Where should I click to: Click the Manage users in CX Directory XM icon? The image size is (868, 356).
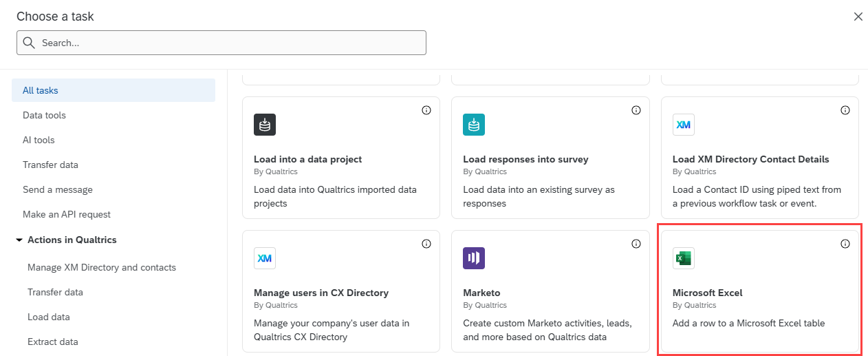coord(265,258)
